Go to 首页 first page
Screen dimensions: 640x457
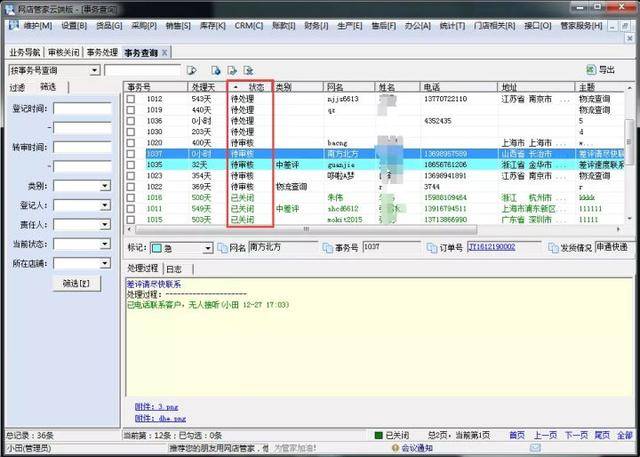click(x=517, y=435)
